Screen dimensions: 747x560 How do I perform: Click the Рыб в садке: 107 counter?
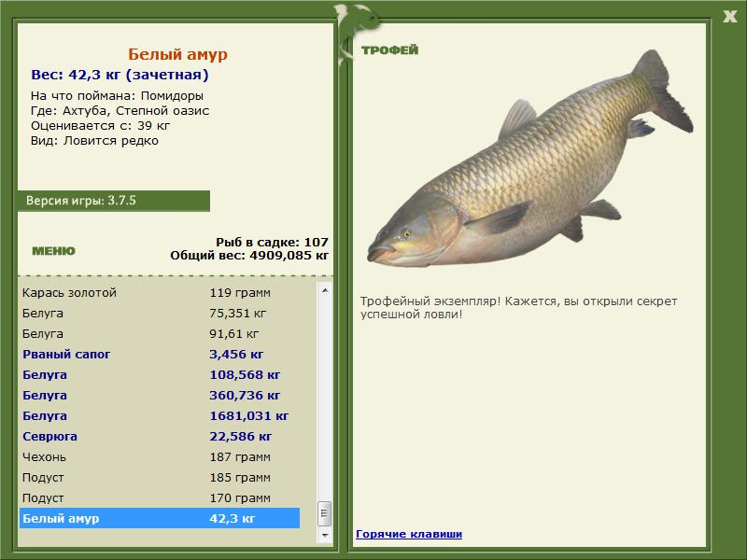(x=272, y=243)
